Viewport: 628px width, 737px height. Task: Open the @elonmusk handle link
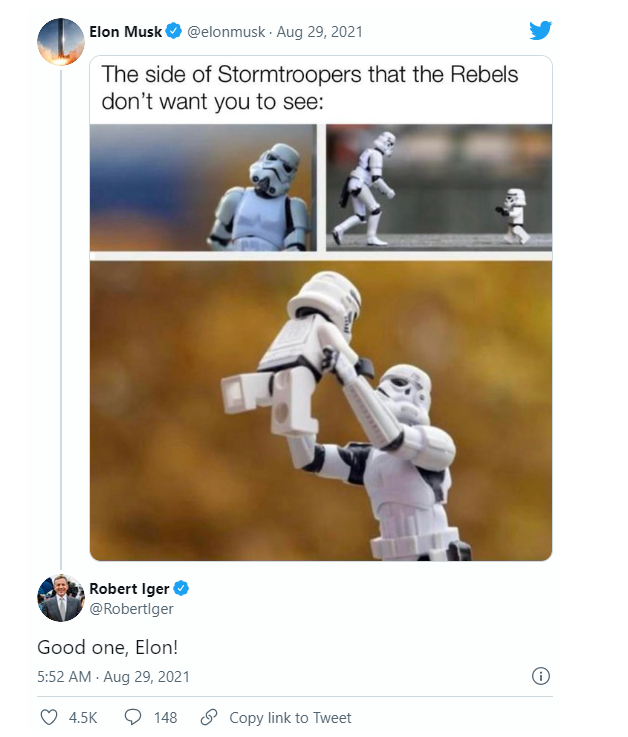[227, 32]
